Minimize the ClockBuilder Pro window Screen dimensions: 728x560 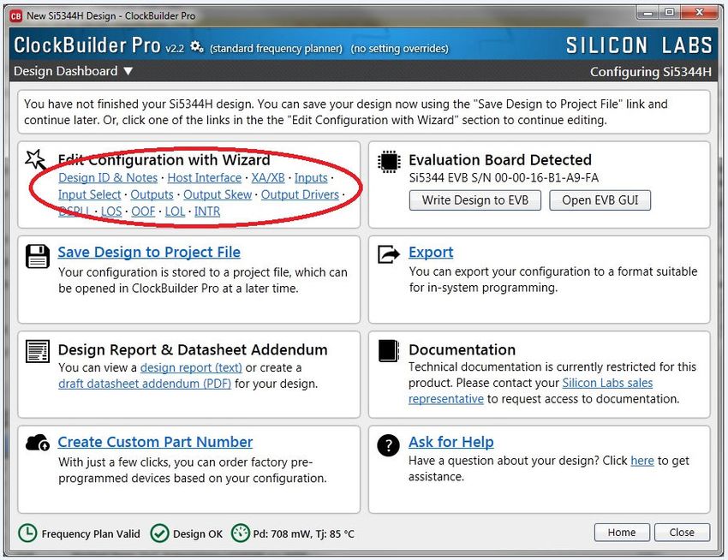648,13
